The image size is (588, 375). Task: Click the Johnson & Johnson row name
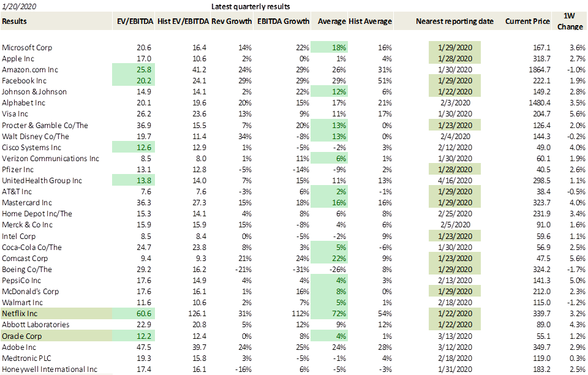(34, 92)
